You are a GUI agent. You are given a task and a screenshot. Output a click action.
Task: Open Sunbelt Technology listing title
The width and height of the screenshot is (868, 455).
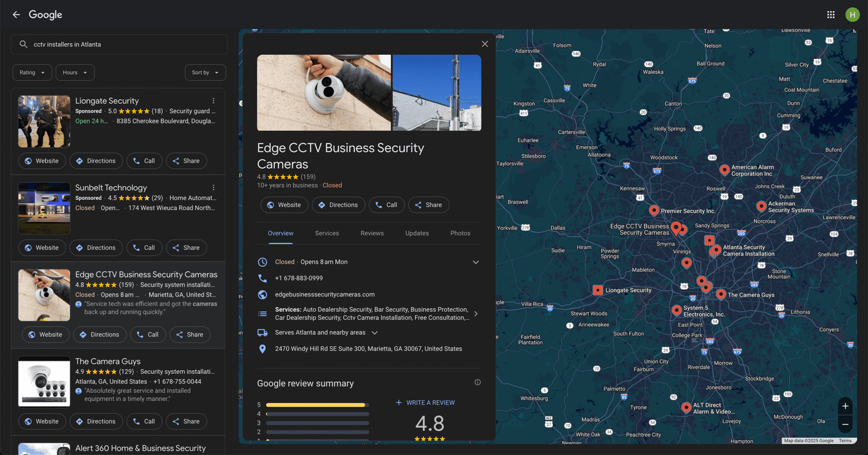point(111,188)
